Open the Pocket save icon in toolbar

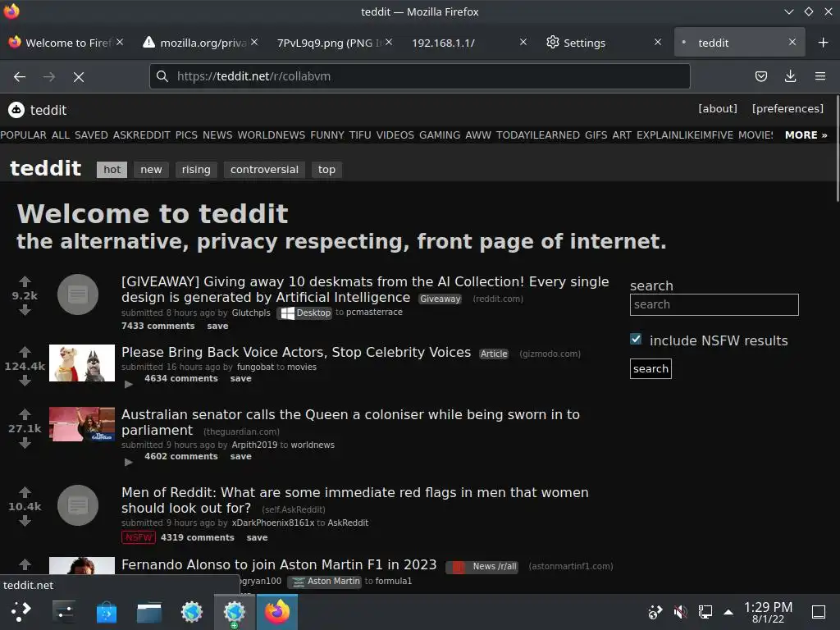click(x=760, y=76)
